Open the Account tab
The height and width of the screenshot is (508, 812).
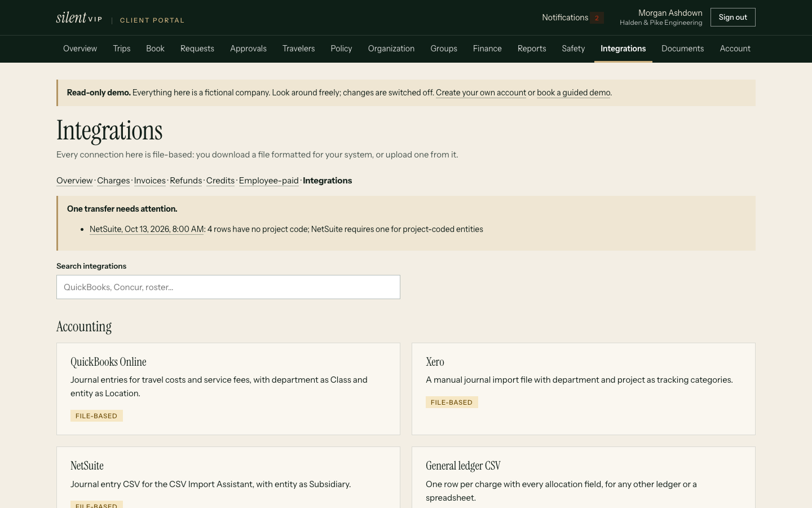click(735, 49)
